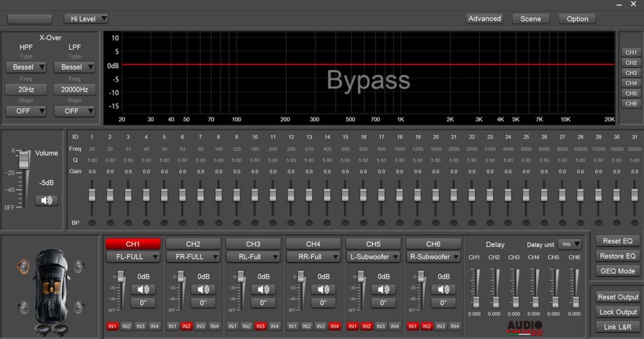Mute CH1 output speaker icon
This screenshot has height=339, width=644.
click(143, 289)
